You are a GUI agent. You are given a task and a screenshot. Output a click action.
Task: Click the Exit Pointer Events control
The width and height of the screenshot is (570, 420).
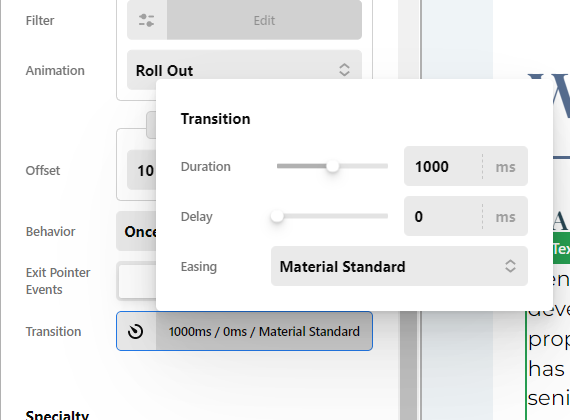coord(136,281)
